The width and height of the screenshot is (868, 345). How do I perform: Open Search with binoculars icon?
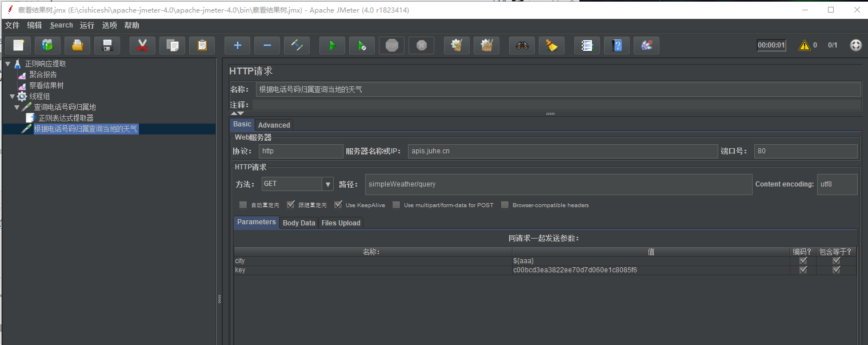click(522, 45)
